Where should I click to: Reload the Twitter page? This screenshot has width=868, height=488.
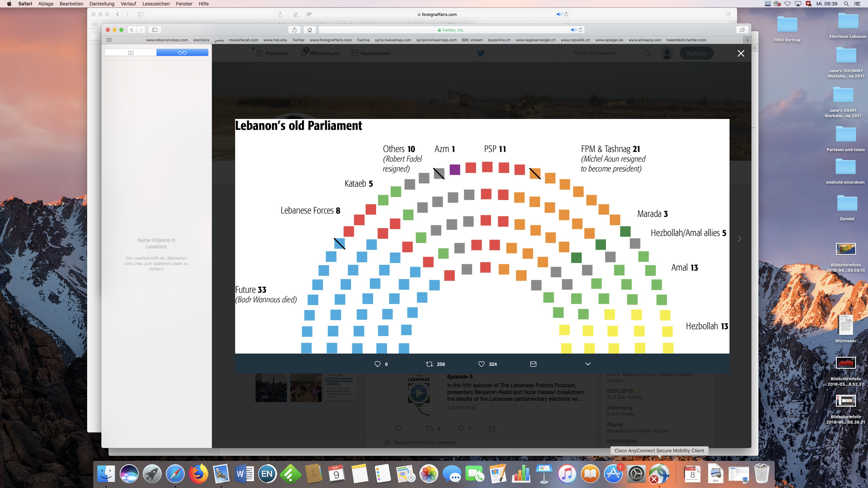(581, 30)
